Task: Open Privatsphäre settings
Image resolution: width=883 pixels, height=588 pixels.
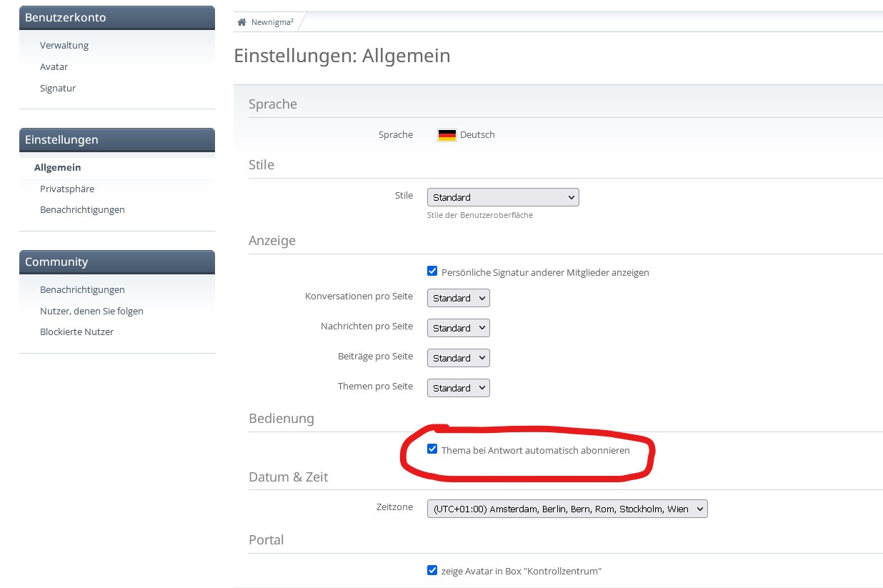Action: [67, 189]
